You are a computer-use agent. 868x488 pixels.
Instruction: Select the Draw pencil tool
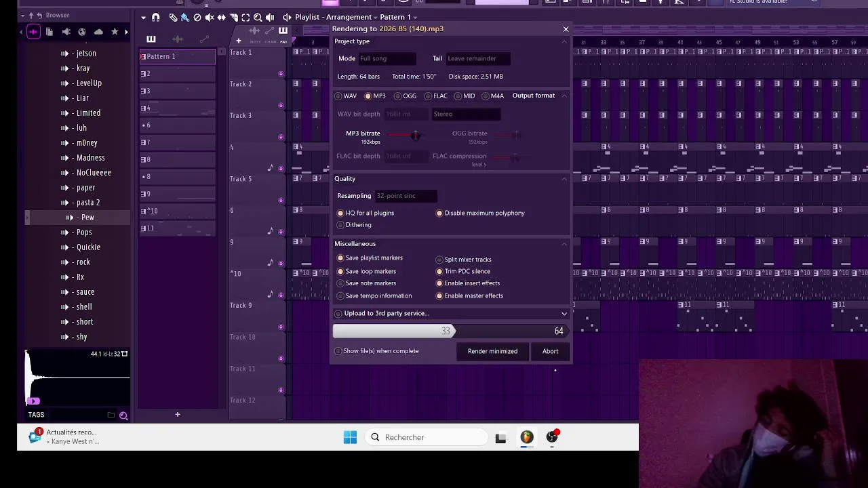coord(173,17)
